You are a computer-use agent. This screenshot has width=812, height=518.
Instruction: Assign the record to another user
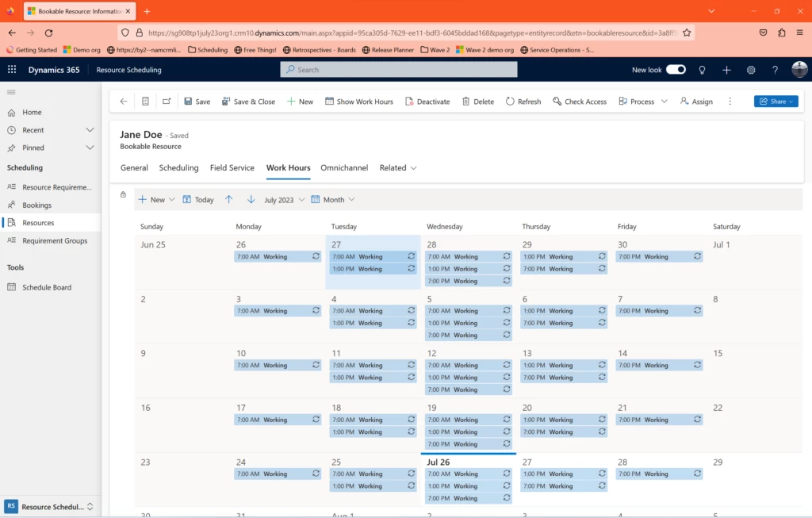(695, 101)
